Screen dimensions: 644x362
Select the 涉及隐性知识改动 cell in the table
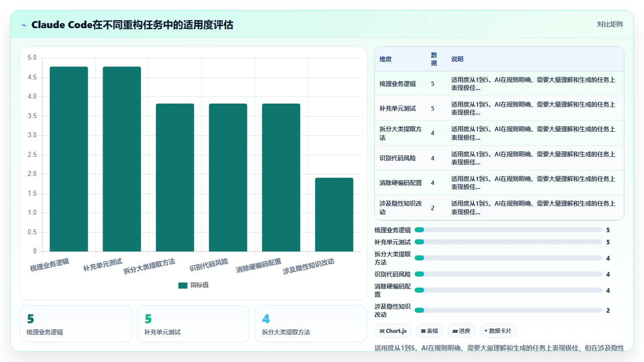(400, 208)
